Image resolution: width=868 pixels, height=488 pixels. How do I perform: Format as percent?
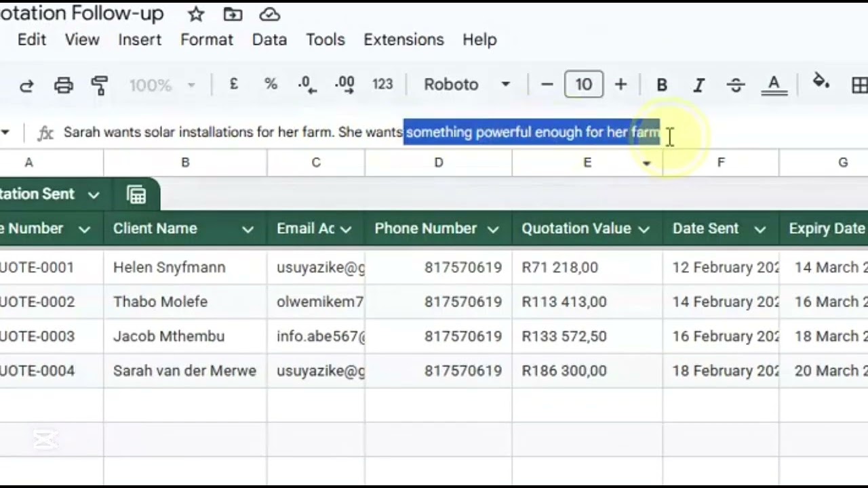271,84
